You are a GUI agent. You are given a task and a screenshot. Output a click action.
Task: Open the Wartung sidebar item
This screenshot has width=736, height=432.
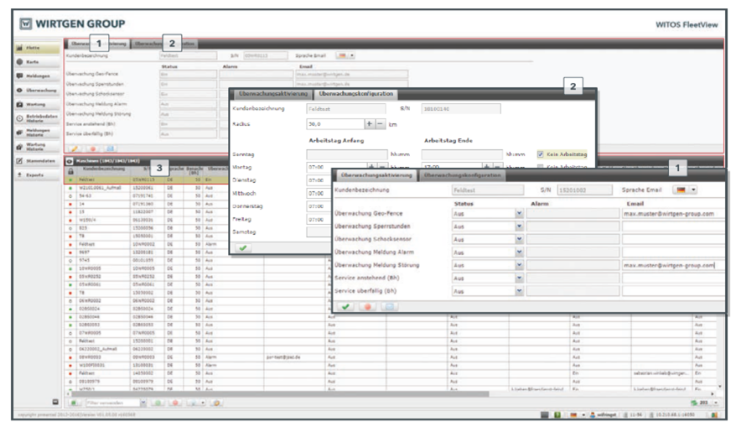pyautogui.click(x=30, y=104)
